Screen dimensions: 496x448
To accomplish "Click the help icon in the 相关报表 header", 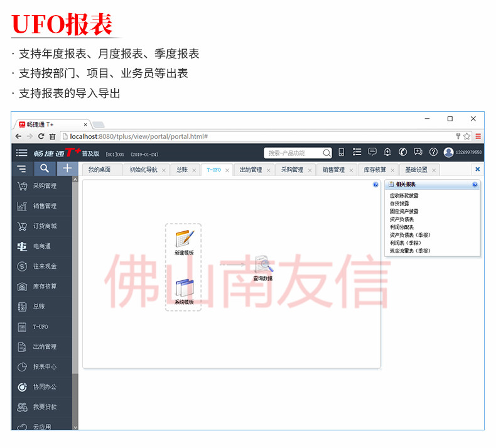I will [x=475, y=185].
